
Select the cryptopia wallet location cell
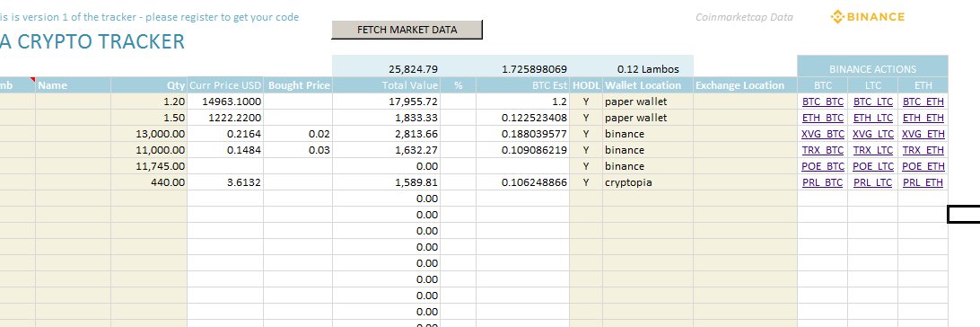[648, 182]
